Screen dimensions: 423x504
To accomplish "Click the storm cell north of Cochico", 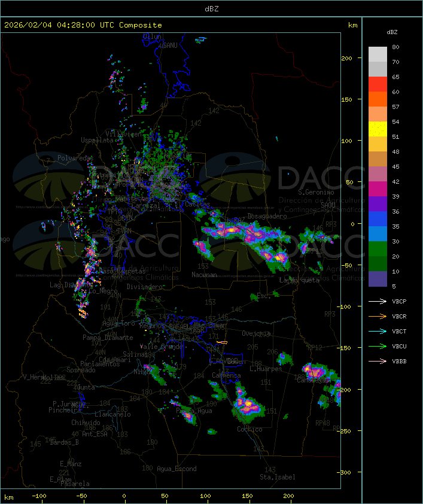I will pyautogui.click(x=248, y=403).
